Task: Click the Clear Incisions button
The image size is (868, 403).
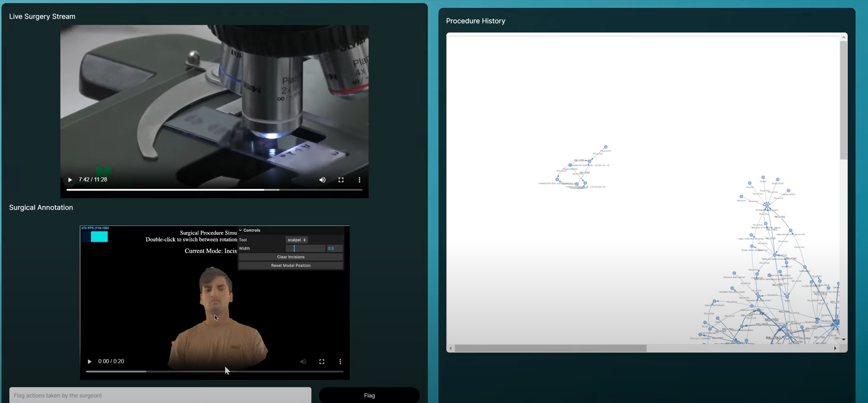Action: pos(290,257)
